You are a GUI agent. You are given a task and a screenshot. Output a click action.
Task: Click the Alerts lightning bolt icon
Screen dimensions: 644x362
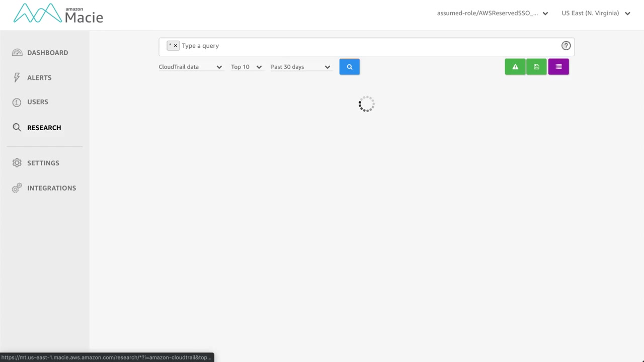click(x=17, y=77)
